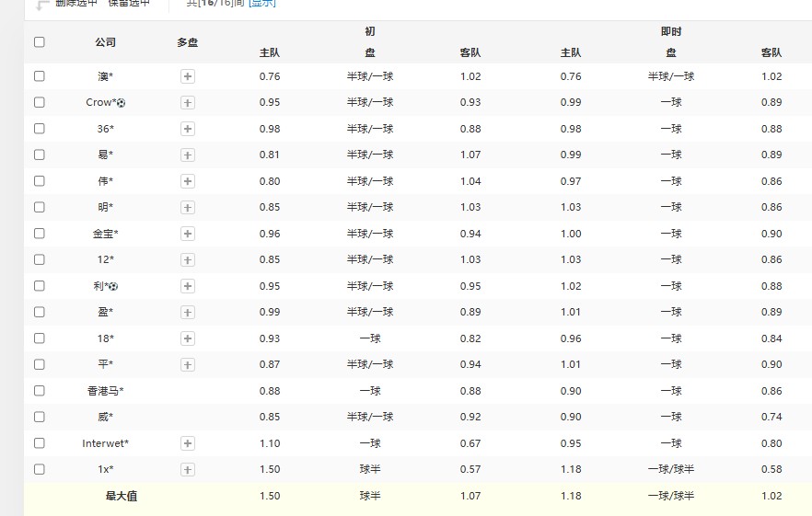Click the blue 显示 link
Screen dimensions: 812x516
pyautogui.click(x=261, y=4)
